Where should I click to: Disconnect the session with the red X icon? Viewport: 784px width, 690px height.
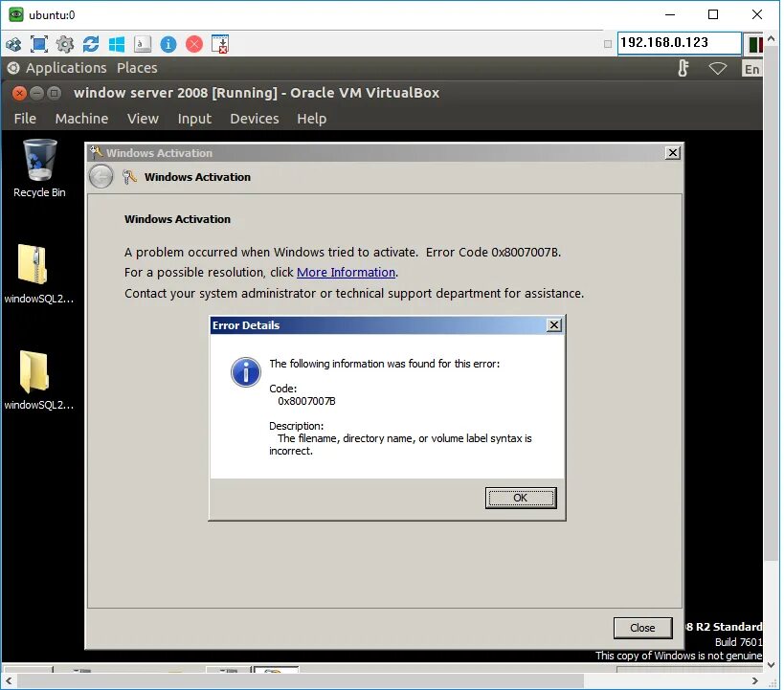pyautogui.click(x=195, y=44)
